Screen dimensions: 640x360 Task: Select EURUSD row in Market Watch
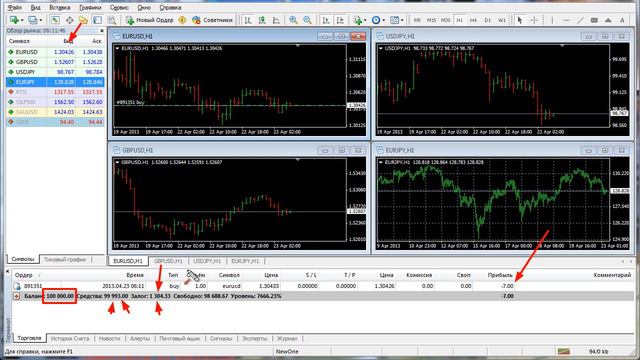55,52
